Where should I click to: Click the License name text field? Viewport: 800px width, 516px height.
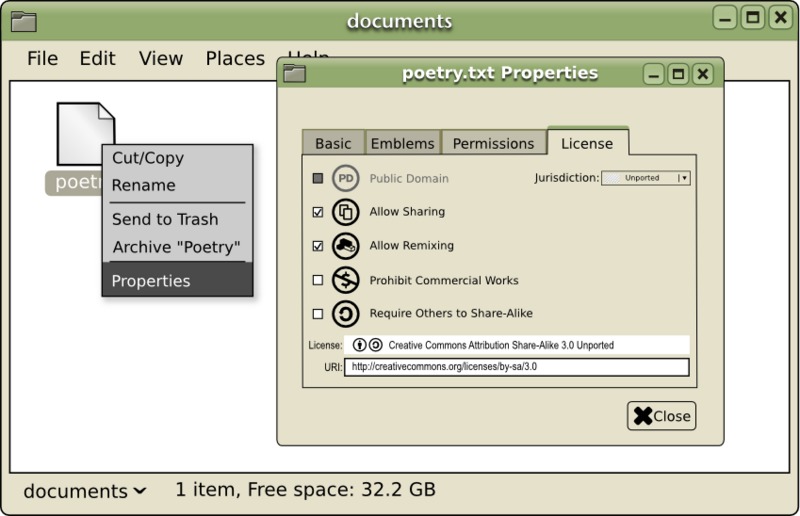click(x=517, y=345)
